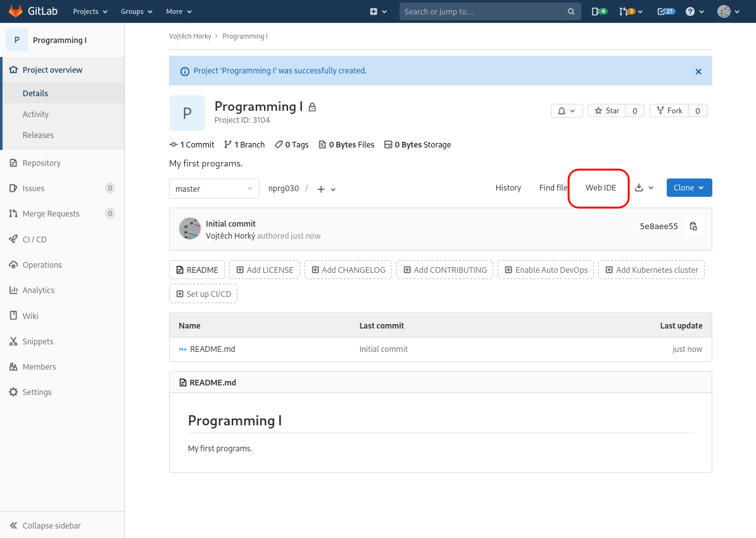Open the help menu question mark icon
Image resolution: width=756 pixels, height=538 pixels.
[x=695, y=11]
